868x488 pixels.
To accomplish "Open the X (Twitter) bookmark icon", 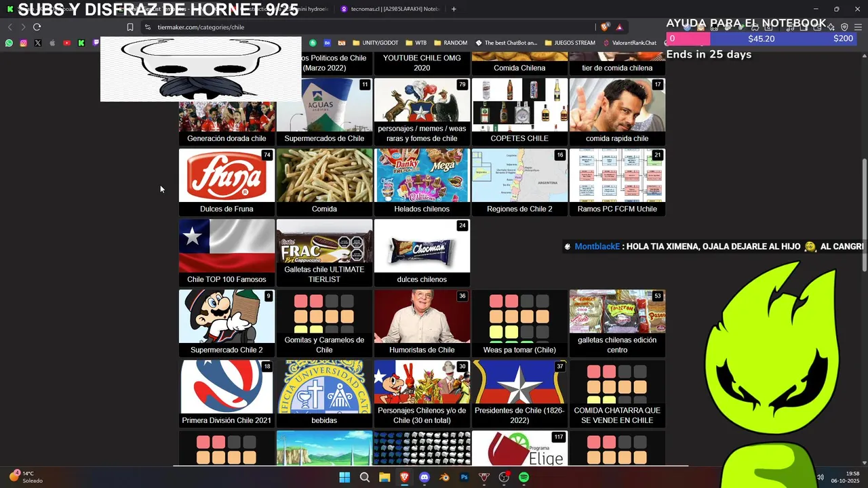I will point(37,43).
